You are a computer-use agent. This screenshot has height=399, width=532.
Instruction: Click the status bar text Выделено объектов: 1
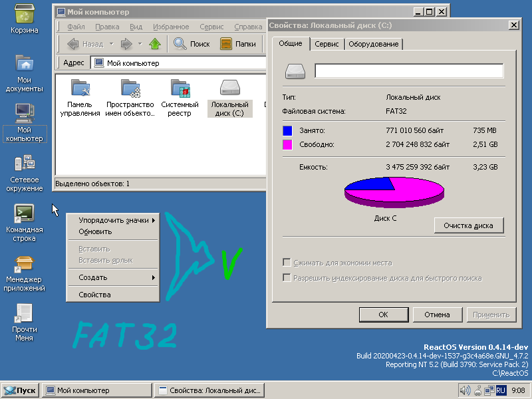coord(92,184)
